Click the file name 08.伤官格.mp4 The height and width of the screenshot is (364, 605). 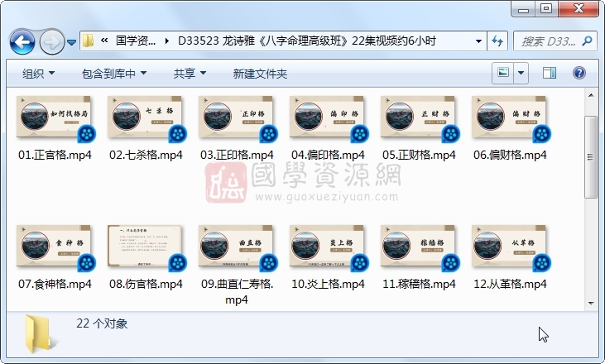click(x=146, y=285)
